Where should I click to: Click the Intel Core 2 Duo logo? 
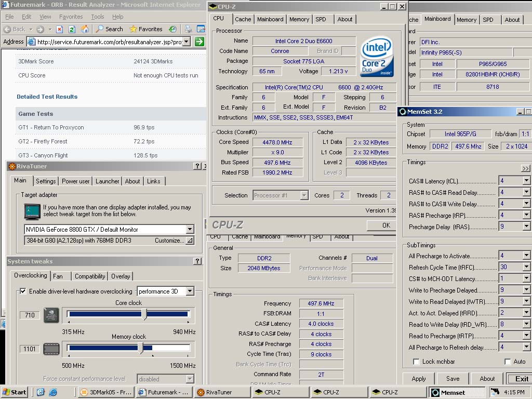(377, 57)
